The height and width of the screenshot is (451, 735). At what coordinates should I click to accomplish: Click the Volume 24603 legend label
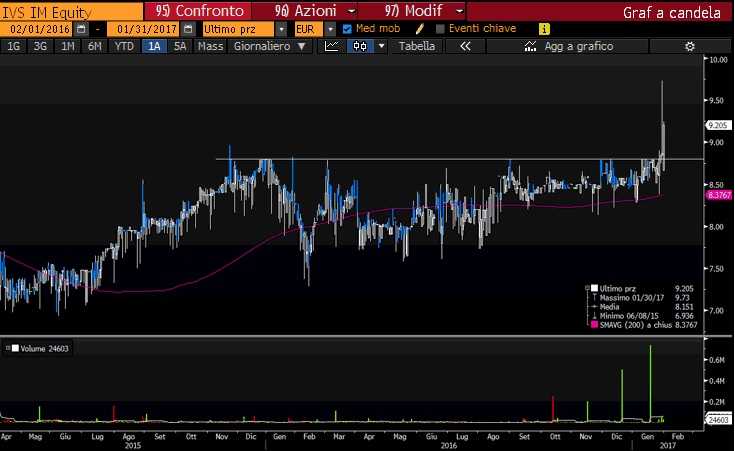click(45, 348)
